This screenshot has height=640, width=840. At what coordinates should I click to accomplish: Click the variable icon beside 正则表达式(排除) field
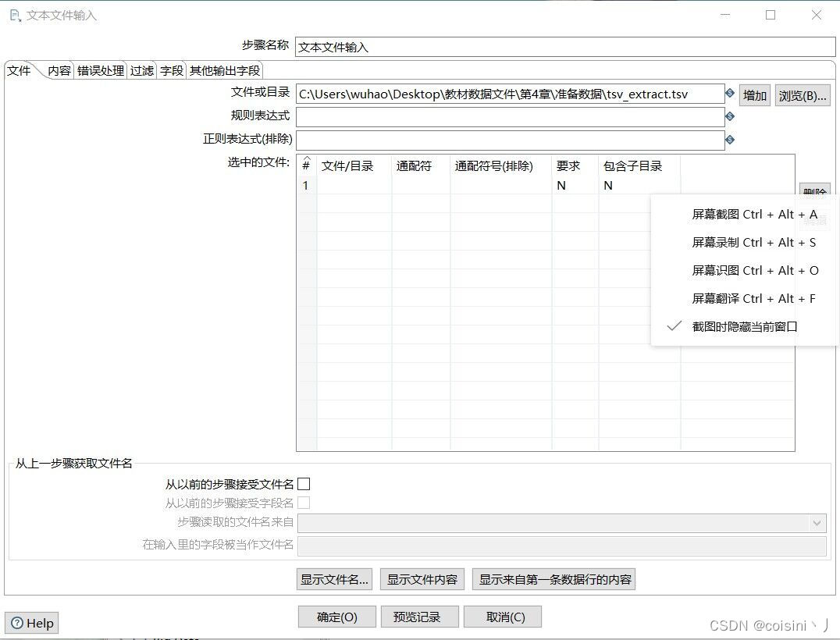[x=730, y=140]
